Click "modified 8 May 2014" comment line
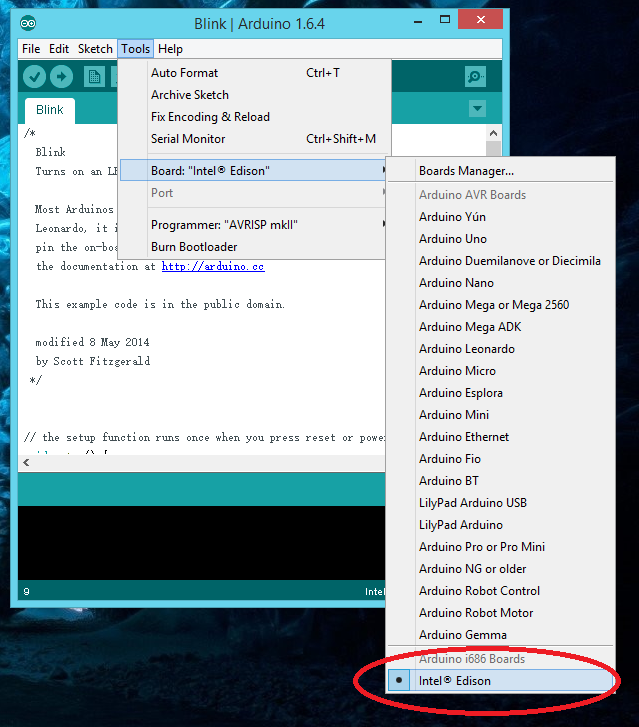Viewport: 639px width, 727px height. (x=92, y=343)
